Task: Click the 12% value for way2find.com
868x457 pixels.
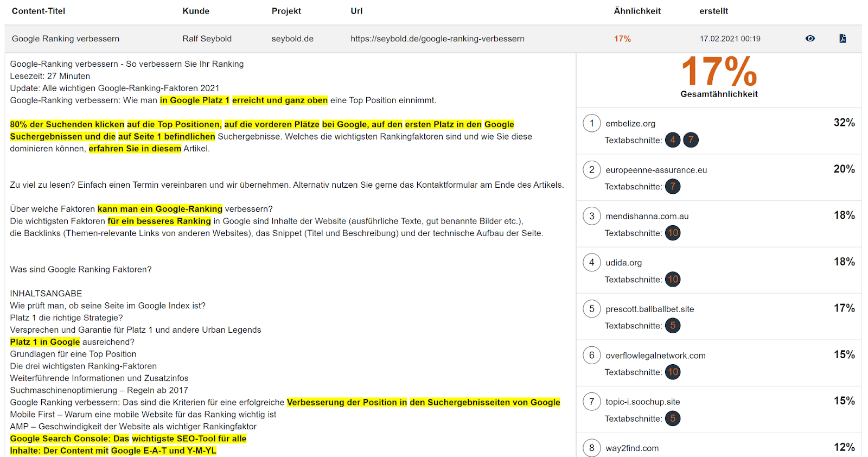Action: coord(844,447)
